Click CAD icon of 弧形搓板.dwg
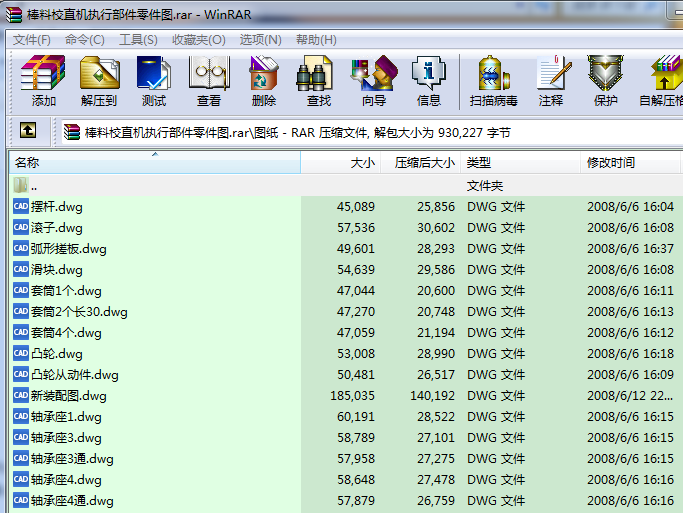 tap(20, 248)
